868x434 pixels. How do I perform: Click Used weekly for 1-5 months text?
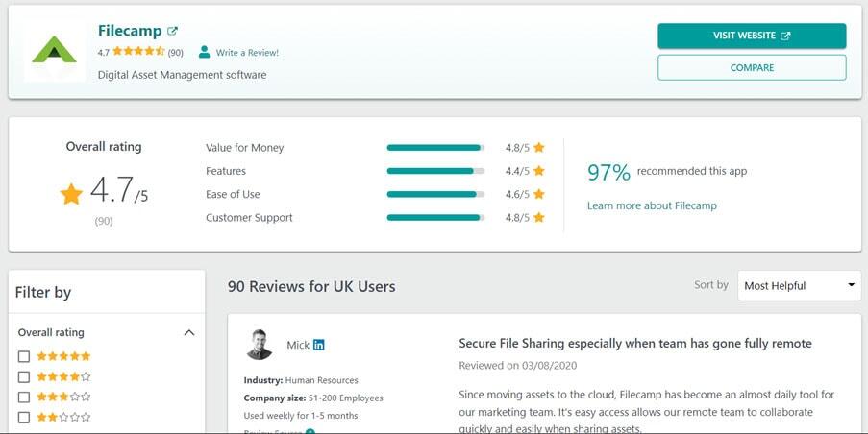[301, 416]
